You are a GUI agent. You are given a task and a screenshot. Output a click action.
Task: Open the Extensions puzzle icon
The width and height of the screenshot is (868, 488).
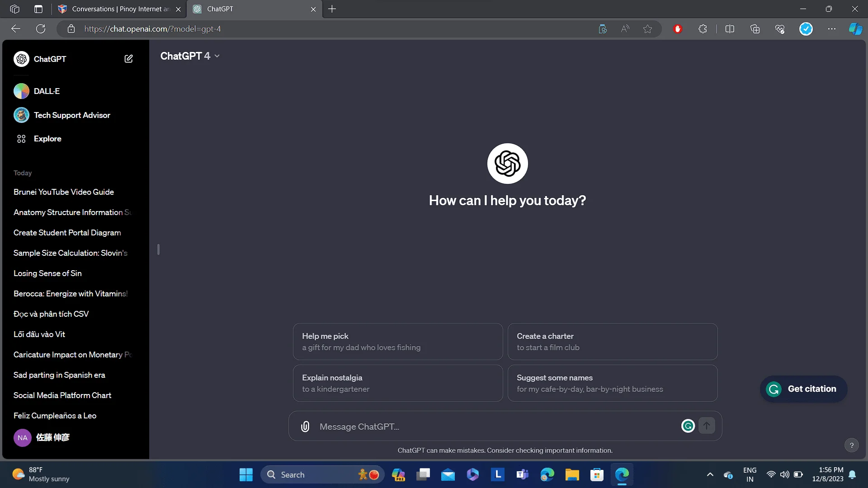point(703,29)
